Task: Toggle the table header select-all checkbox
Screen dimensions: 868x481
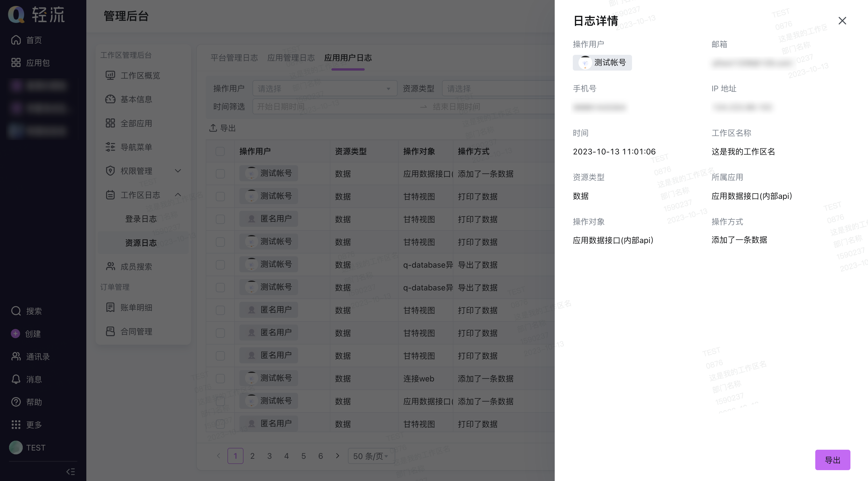Action: [x=220, y=151]
